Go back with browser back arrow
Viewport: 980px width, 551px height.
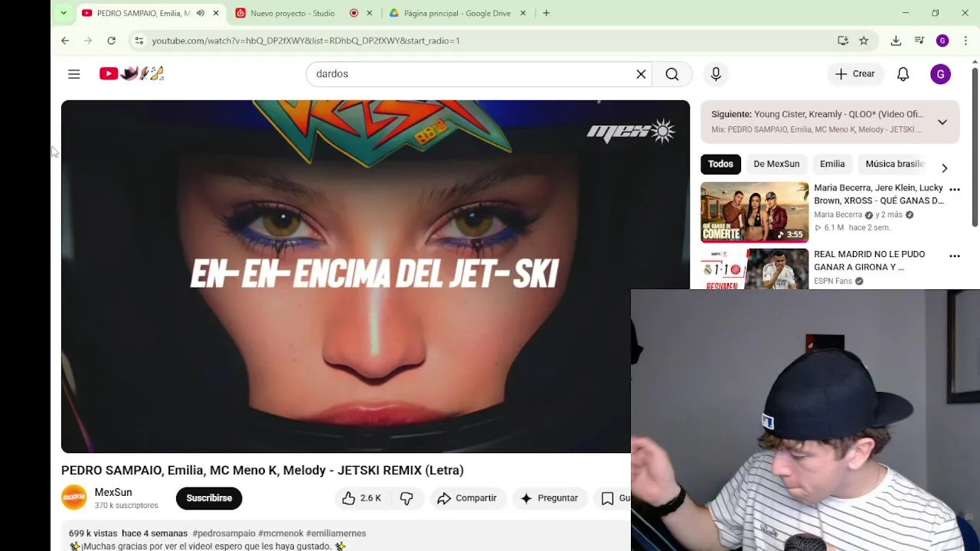coord(65,41)
